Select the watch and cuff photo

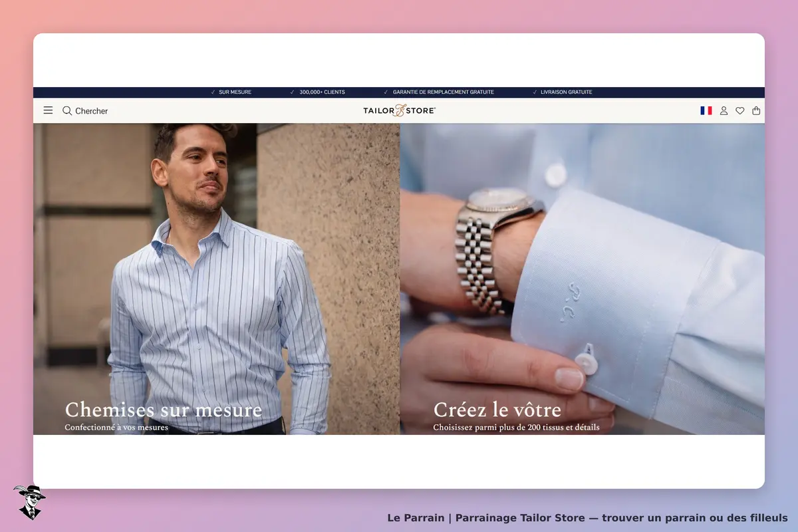[x=583, y=279]
